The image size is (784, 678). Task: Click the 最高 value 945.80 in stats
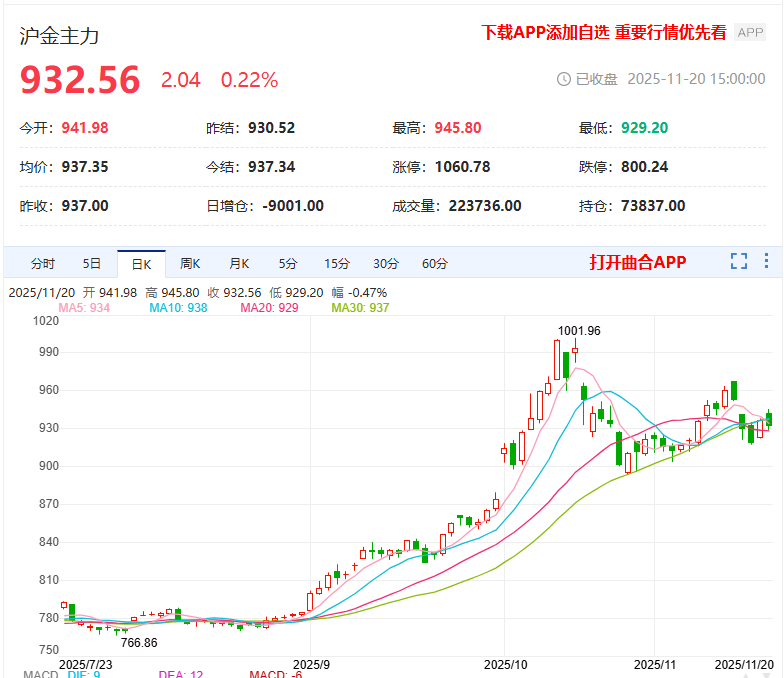pyautogui.click(x=458, y=128)
